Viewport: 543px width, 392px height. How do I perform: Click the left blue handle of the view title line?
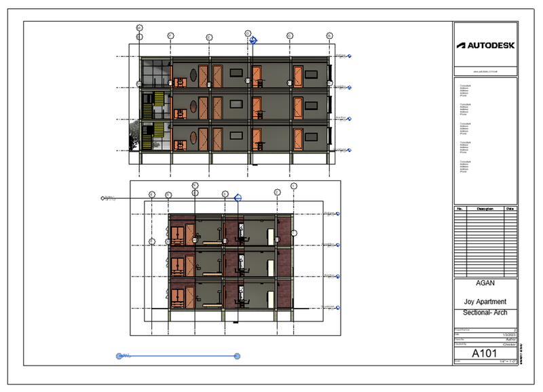(119, 356)
